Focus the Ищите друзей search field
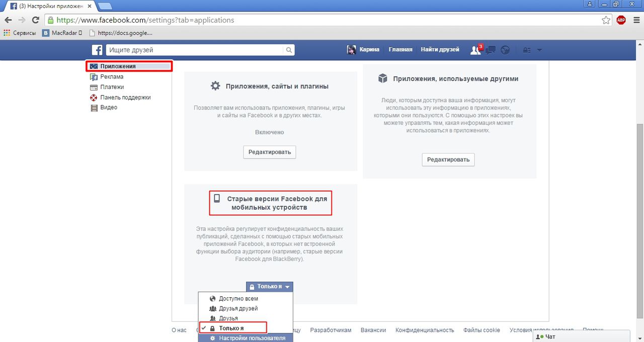Image resolution: width=644 pixels, height=342 pixels. tap(195, 50)
